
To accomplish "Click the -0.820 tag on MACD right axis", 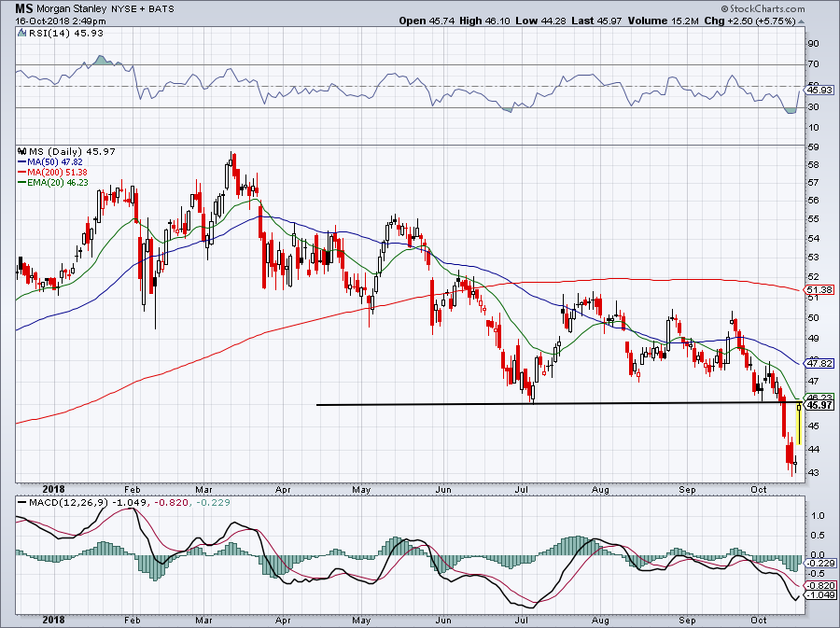I will (x=821, y=586).
